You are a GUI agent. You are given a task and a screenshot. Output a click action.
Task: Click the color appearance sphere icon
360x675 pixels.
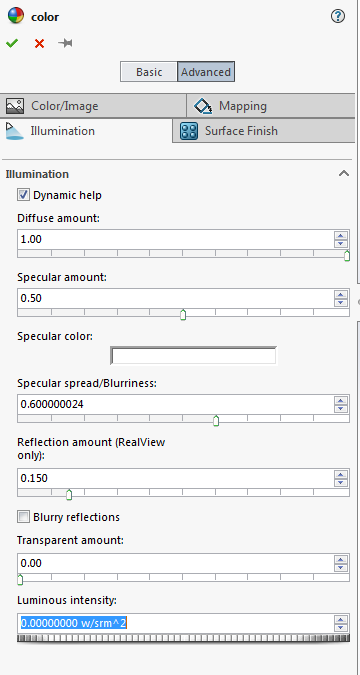click(x=16, y=16)
